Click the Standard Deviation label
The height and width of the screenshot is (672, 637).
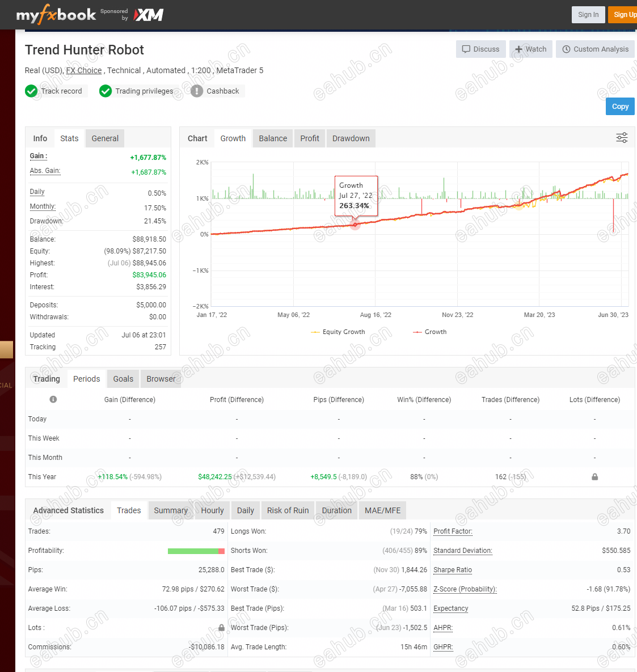click(x=462, y=550)
